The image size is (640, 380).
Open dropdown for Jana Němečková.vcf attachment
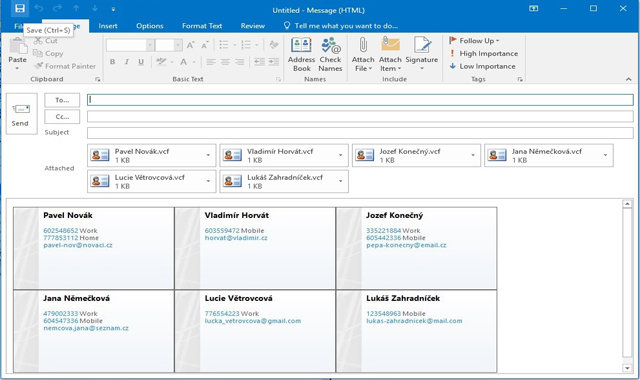(x=605, y=155)
